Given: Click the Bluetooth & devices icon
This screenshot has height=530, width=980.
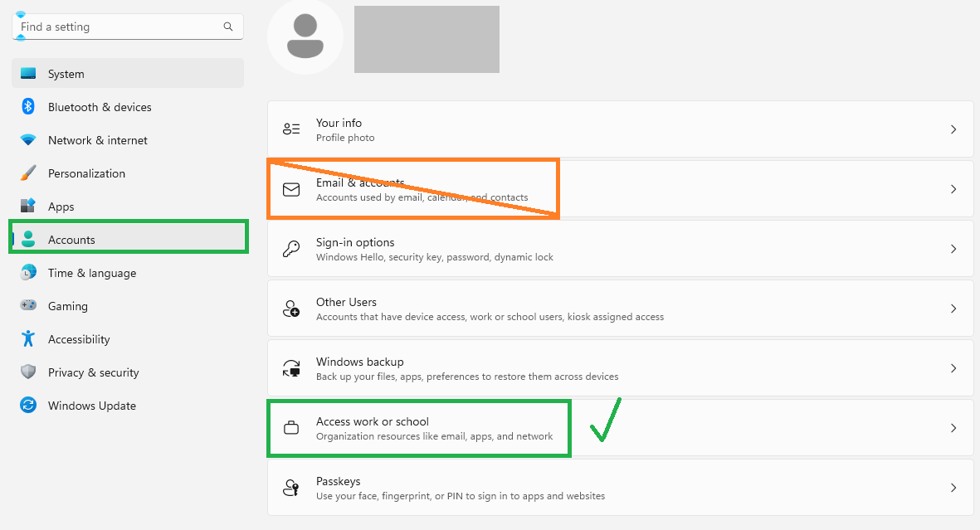Looking at the screenshot, I should 28,107.
